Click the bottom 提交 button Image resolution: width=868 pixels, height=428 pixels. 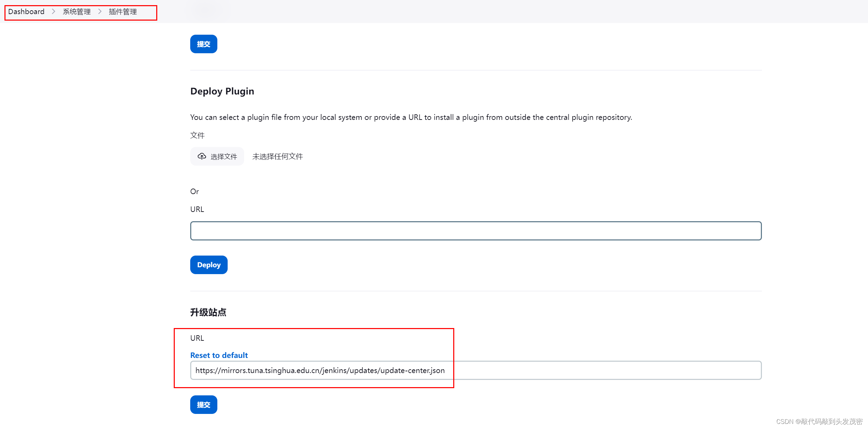pyautogui.click(x=204, y=405)
